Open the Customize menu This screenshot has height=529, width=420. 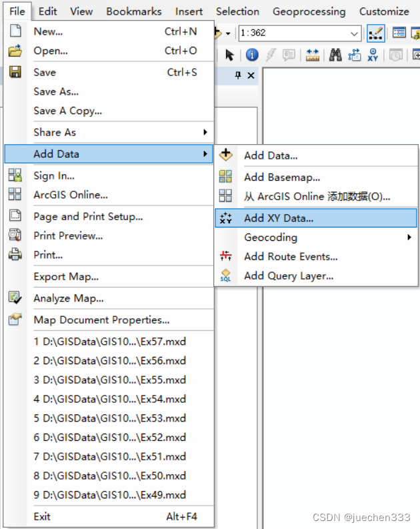(x=384, y=11)
